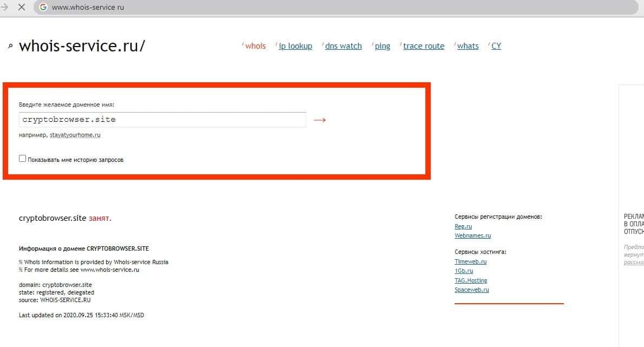Viewport: 644px width, 347px height.
Task: Open the whats menu item
Action: point(468,46)
